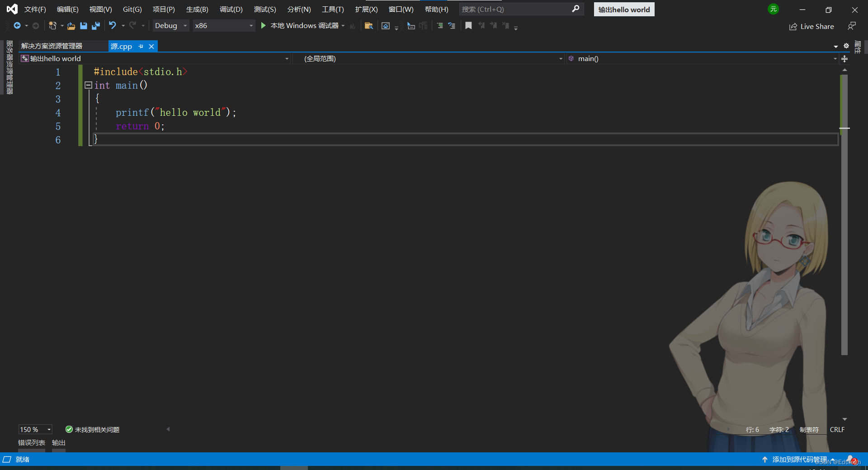Click the screenshot-style window icon in toolbar
This screenshot has width=868, height=470.
386,26
